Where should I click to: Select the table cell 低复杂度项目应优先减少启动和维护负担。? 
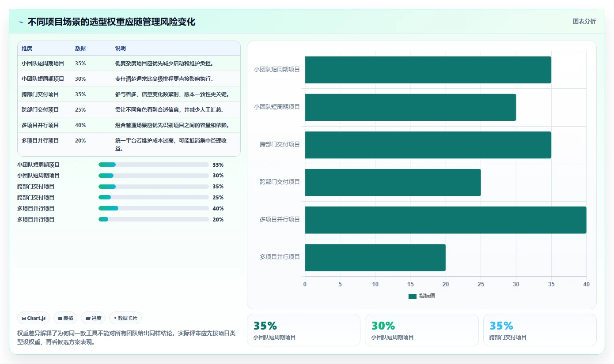[x=164, y=64]
